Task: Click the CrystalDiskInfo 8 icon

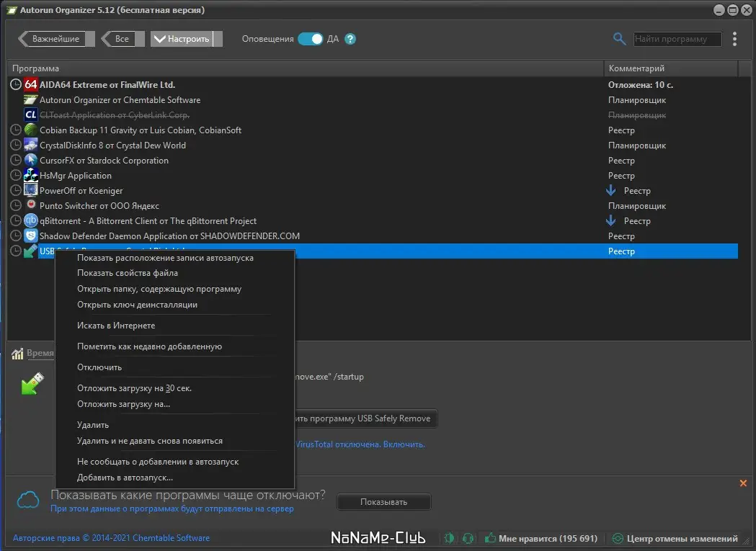Action: point(31,145)
